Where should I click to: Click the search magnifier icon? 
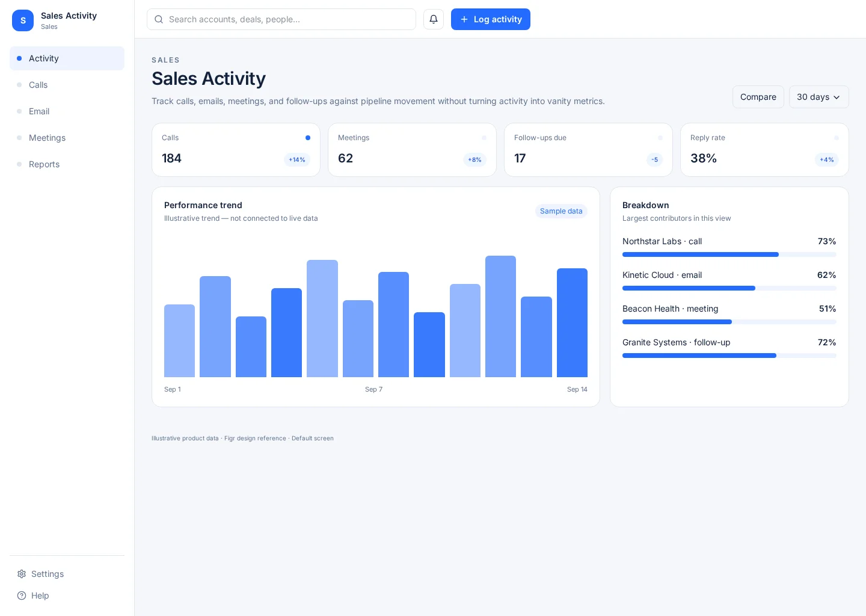[x=159, y=19]
